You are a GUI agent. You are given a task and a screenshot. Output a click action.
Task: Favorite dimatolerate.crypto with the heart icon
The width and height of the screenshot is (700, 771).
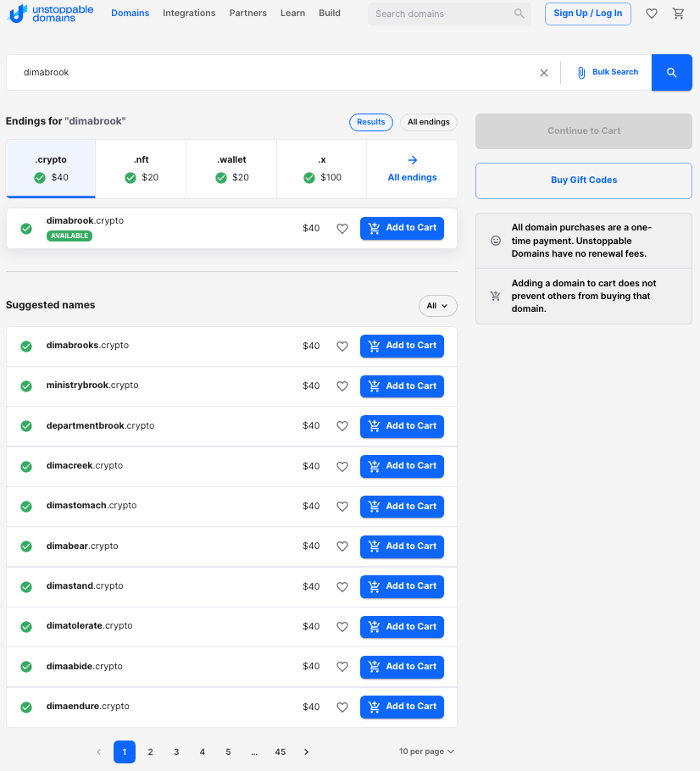coord(342,626)
